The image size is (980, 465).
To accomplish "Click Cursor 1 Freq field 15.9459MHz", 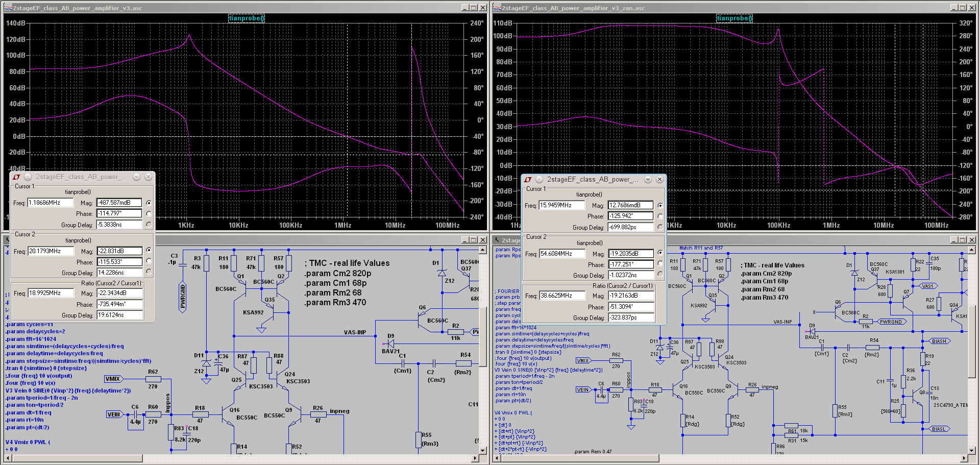I will (562, 205).
